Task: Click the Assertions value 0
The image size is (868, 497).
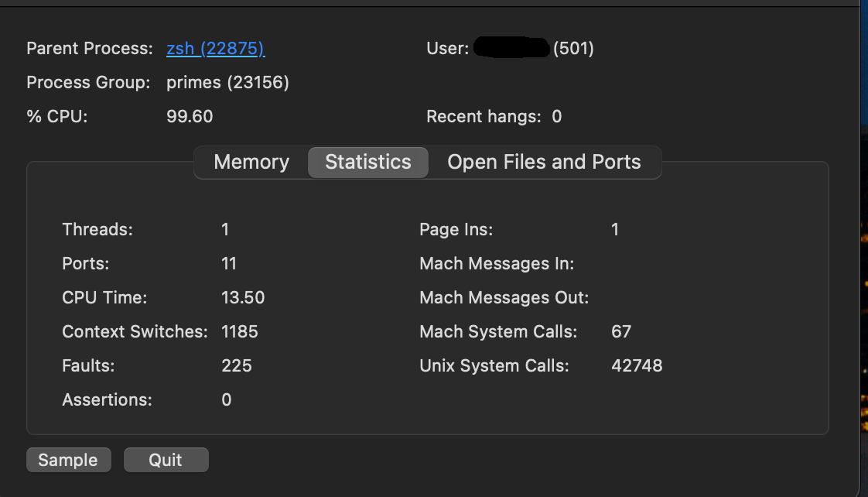Action: (227, 400)
